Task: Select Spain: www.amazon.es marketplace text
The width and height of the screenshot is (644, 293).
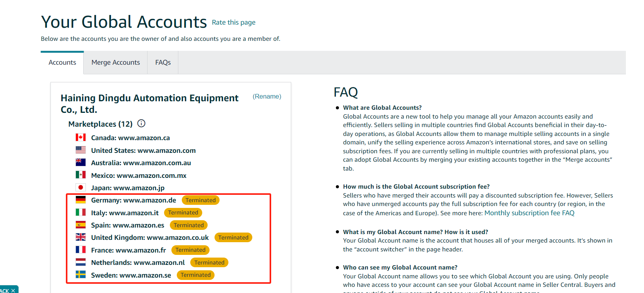Action: click(127, 225)
